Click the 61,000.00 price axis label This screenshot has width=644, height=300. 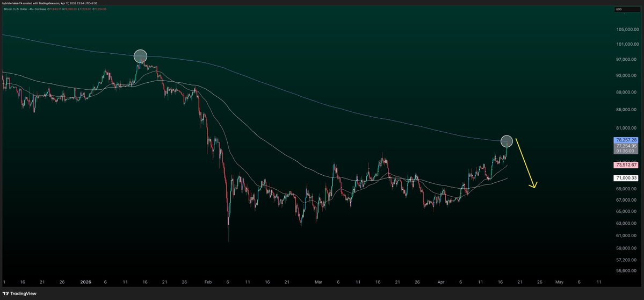(x=626, y=235)
